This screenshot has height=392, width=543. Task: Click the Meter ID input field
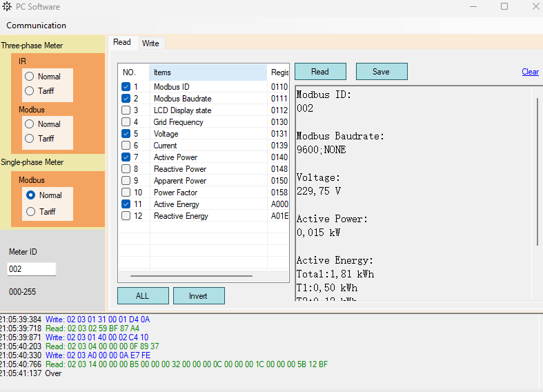click(x=31, y=269)
